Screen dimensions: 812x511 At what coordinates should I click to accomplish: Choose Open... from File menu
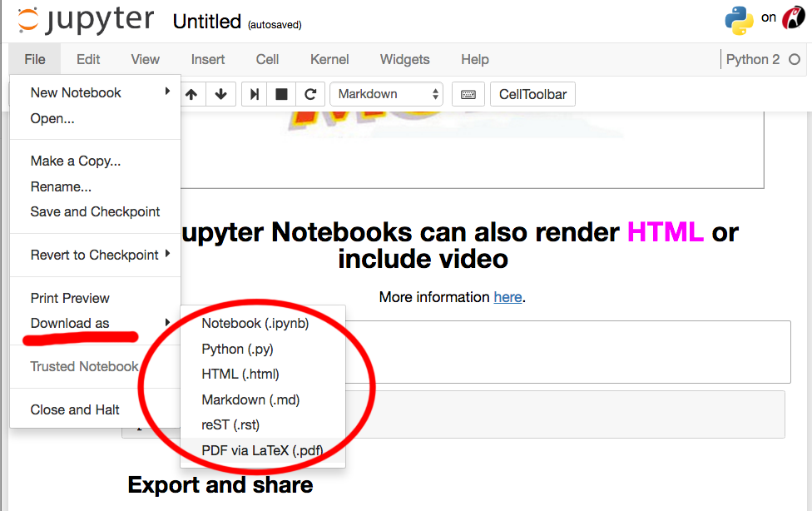coord(96,119)
